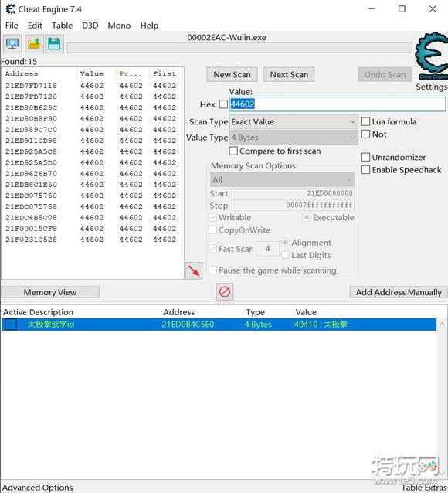Image resolution: width=448 pixels, height=493 pixels.
Task: Select result address 21F0231C528
Action: [31, 240]
